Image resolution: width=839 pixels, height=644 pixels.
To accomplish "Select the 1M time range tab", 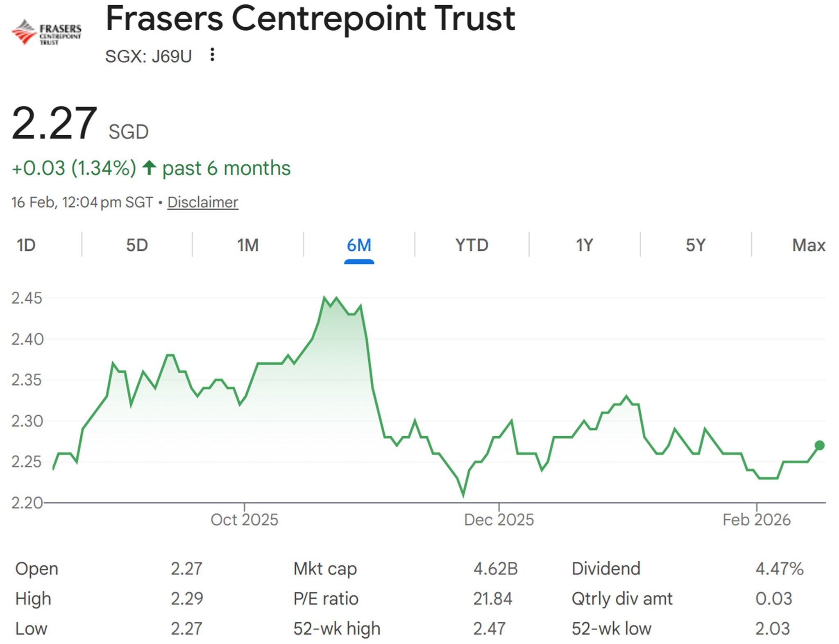I will pos(248,245).
